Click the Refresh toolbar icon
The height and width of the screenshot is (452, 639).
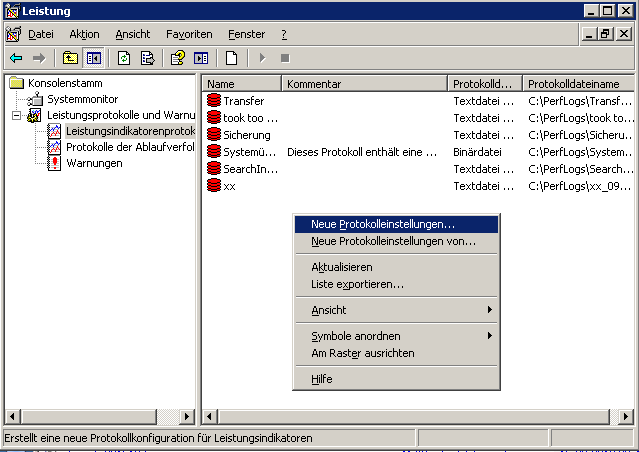point(124,58)
